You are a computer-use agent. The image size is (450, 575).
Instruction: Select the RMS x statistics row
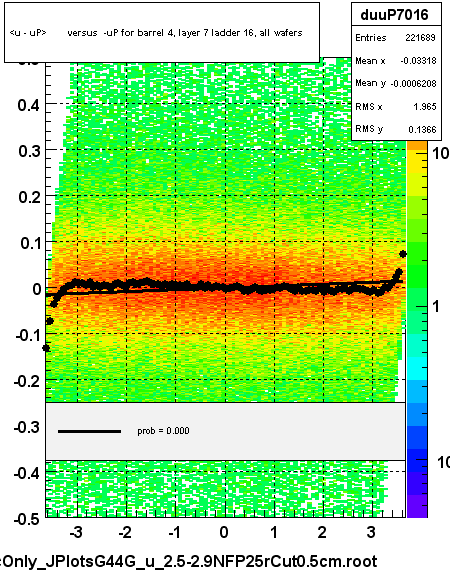[396, 106]
